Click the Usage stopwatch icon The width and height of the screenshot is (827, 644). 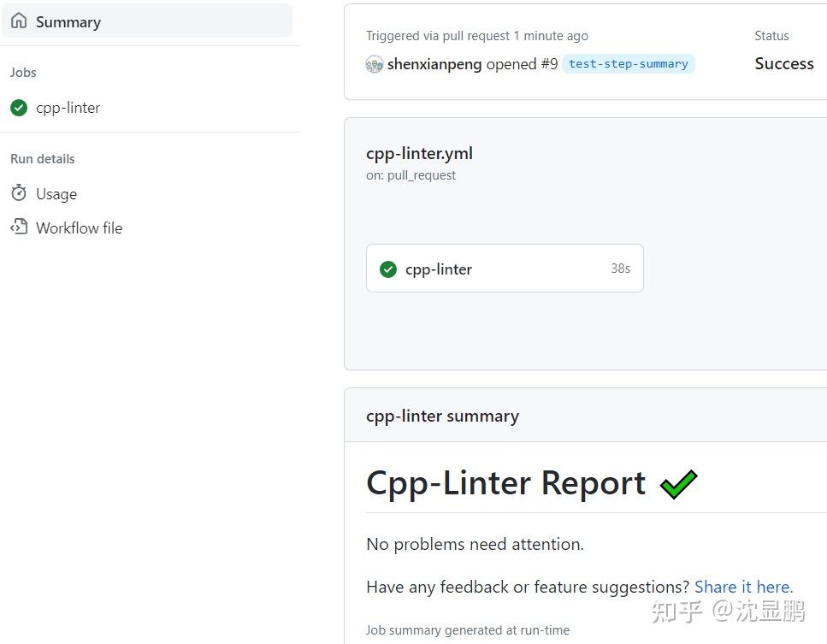coord(19,193)
